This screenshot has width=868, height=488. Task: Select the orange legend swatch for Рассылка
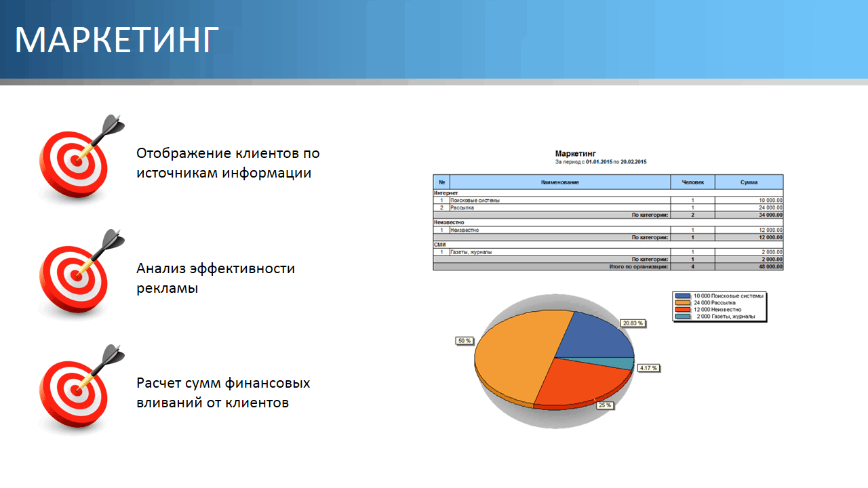tap(683, 303)
